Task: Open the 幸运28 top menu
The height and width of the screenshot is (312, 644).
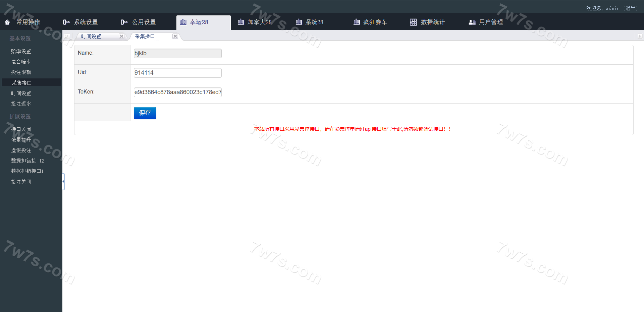Action: tap(199, 22)
